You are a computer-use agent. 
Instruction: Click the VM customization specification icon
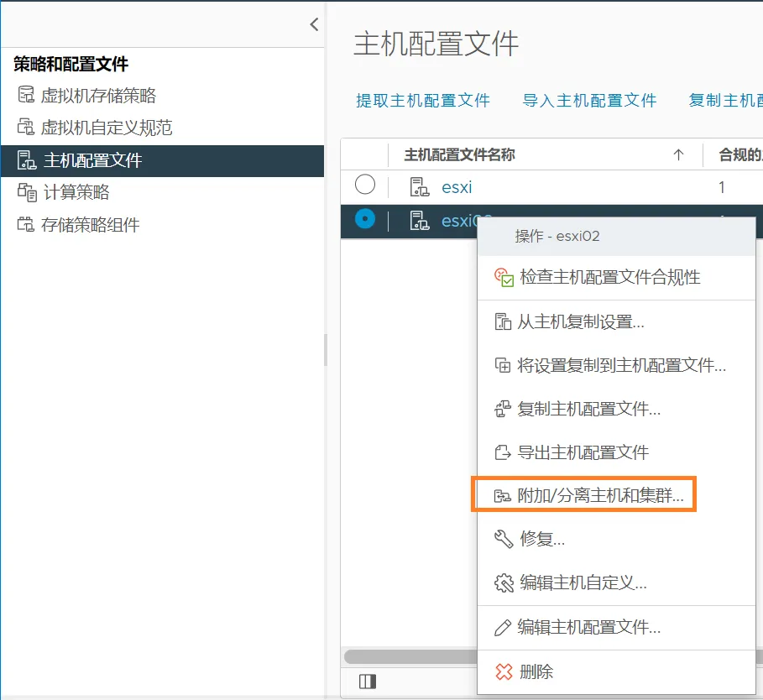coord(26,128)
